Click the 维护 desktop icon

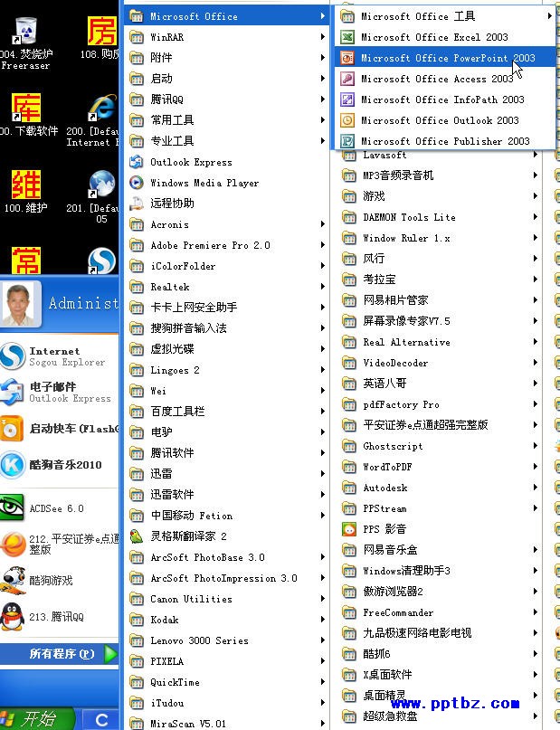(x=26, y=185)
